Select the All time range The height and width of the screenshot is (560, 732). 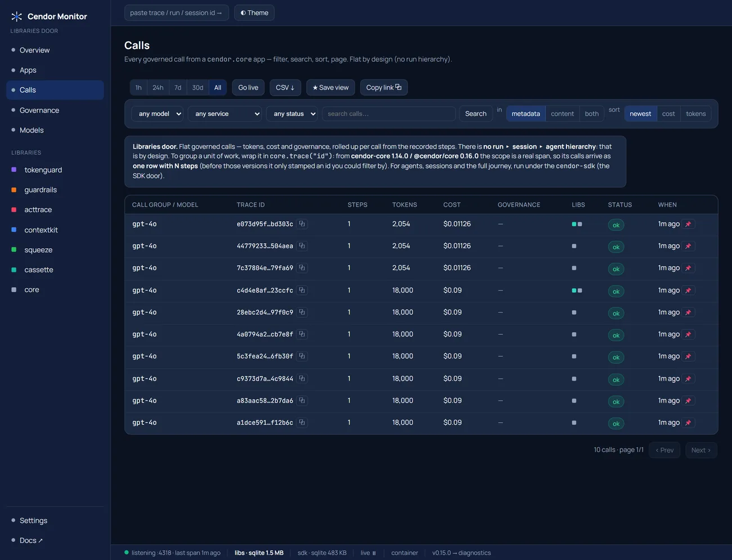coord(218,88)
